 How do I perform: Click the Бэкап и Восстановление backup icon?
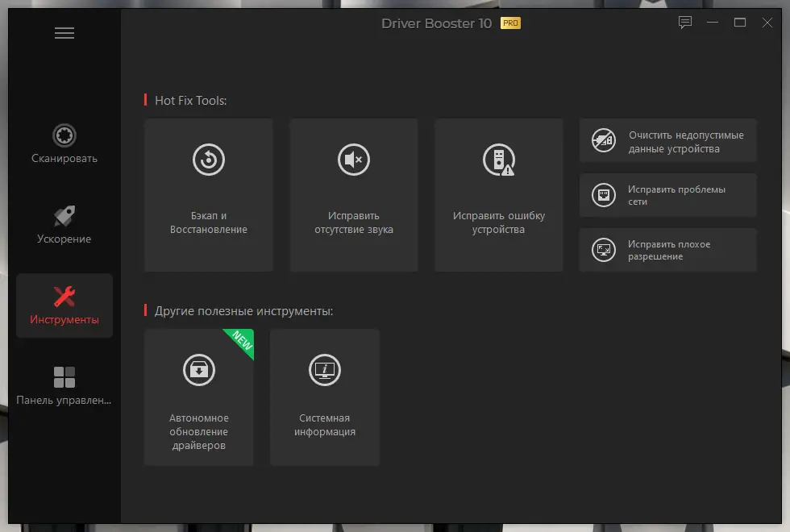(208, 160)
